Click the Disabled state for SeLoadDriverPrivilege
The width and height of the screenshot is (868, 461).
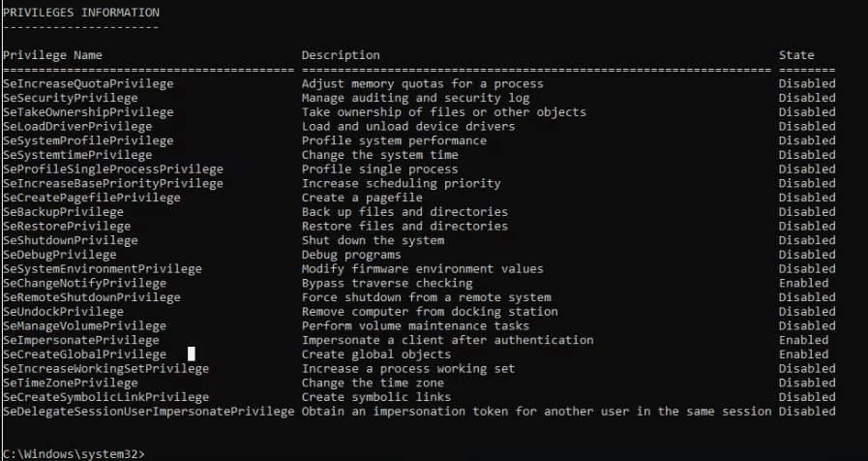click(807, 126)
